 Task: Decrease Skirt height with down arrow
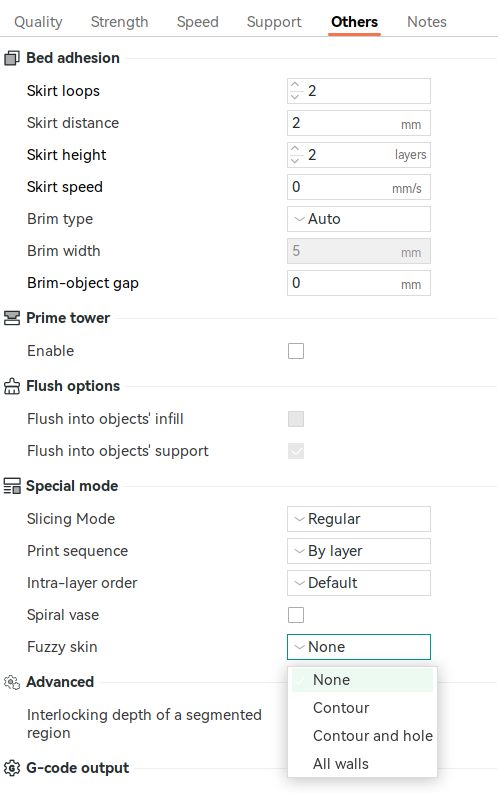tap(295, 161)
